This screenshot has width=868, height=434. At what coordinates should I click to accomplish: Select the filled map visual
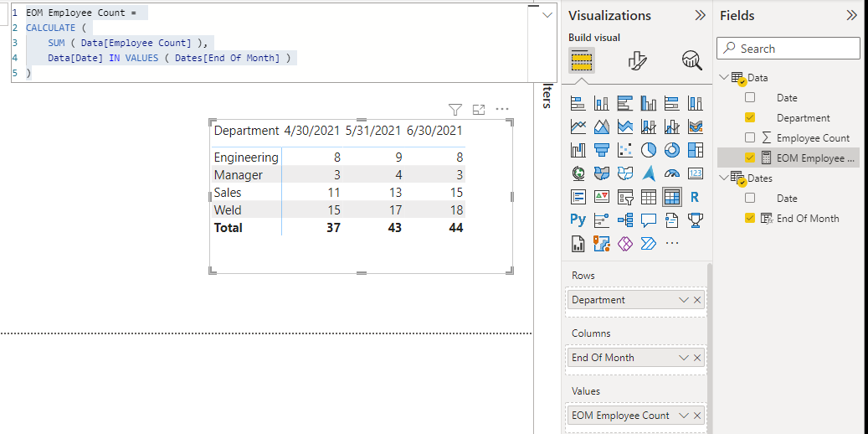point(601,173)
